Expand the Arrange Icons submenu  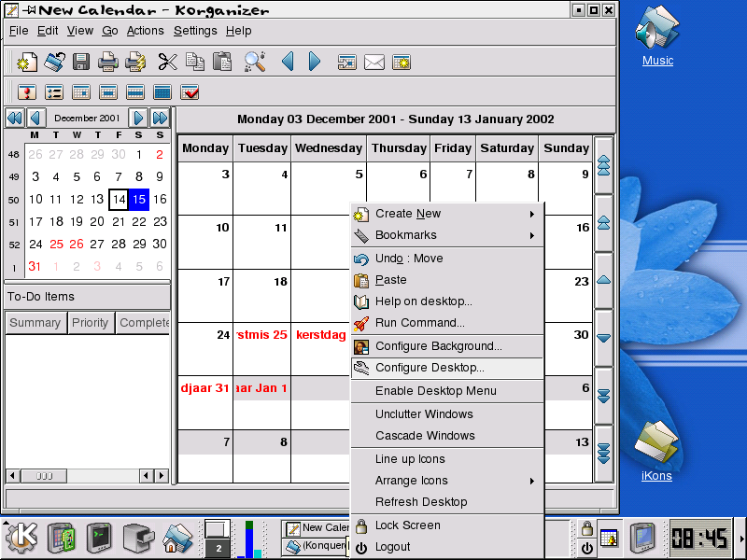click(x=447, y=481)
